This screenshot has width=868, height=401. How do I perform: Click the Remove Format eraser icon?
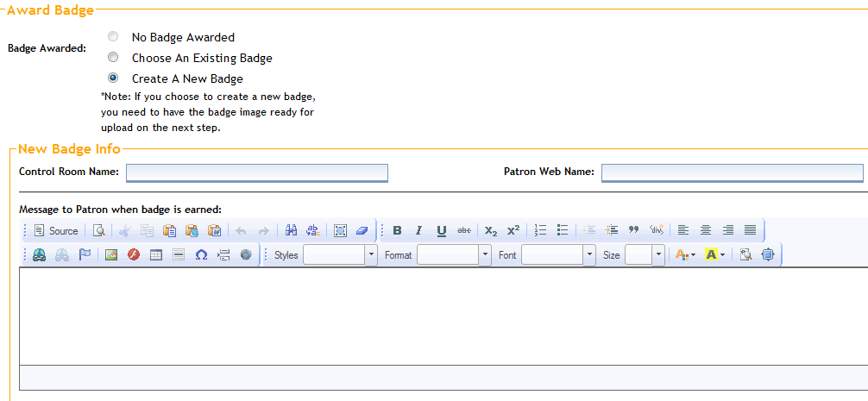[362, 230]
